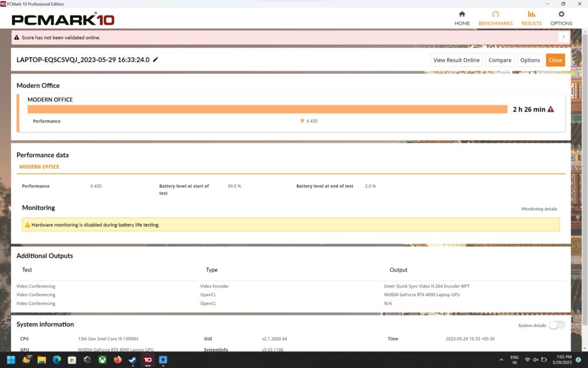Go to the Home section
The image size is (588, 368).
tap(462, 18)
